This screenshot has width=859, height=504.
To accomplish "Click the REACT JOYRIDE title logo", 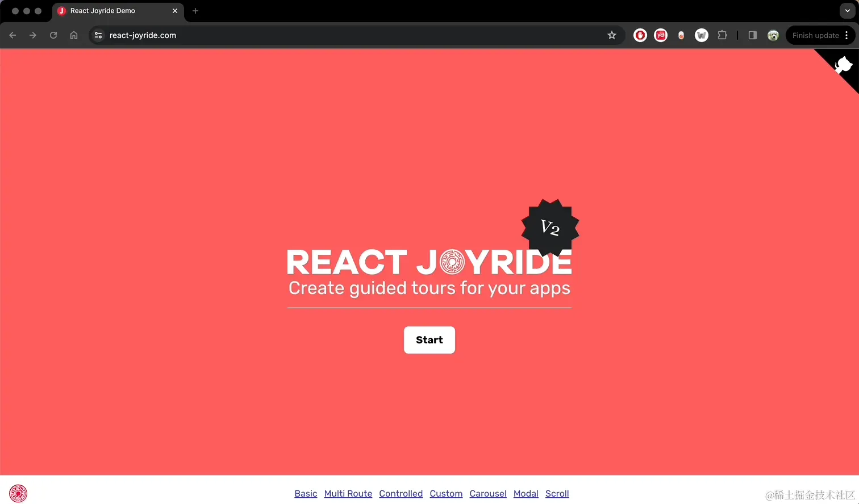I will (429, 262).
